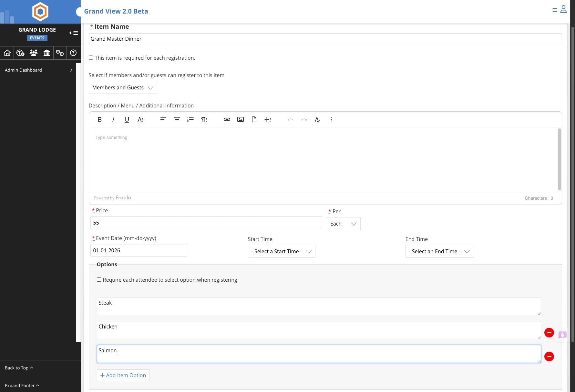Click the Grand View 2.0 Beta title
Screen dimensions: 575x392
click(116, 11)
